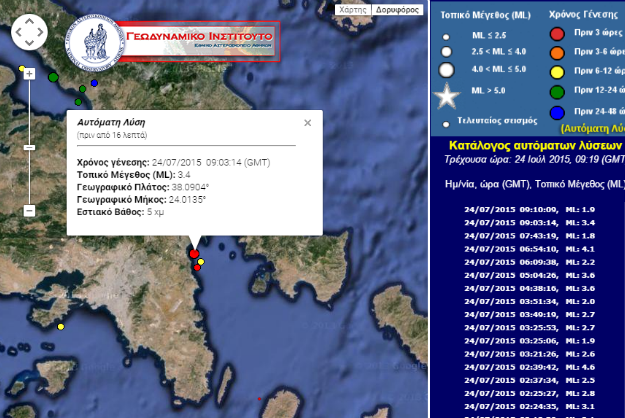Click the 'Χρόνος γένεσης' value in popup
Image resolution: width=625 pixels, height=418 pixels.
point(211,163)
